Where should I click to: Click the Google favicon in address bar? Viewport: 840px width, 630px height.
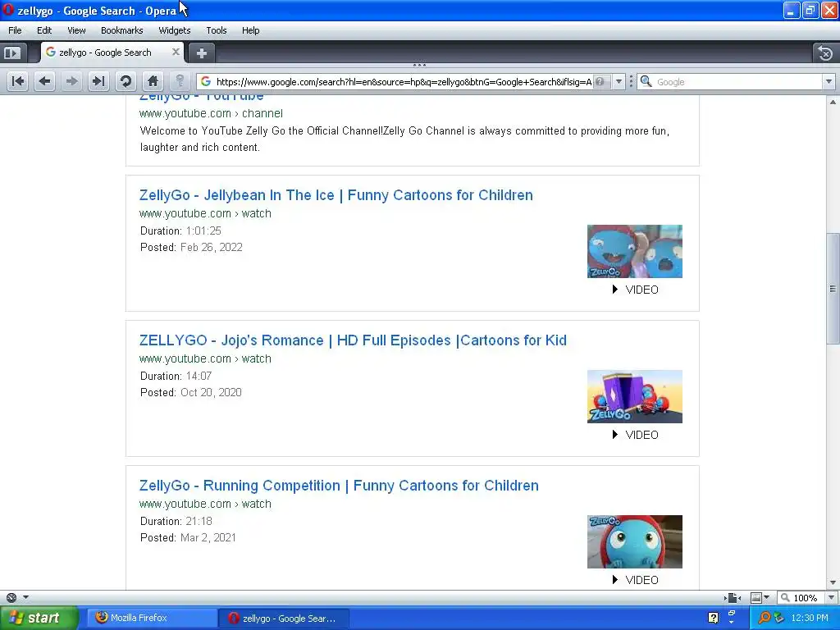point(206,81)
